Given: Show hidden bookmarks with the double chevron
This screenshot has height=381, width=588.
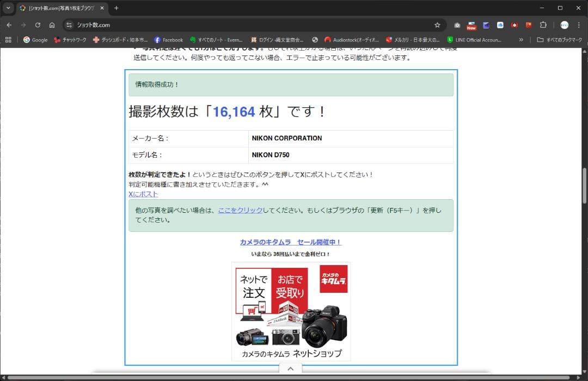Looking at the screenshot, I should [x=521, y=40].
